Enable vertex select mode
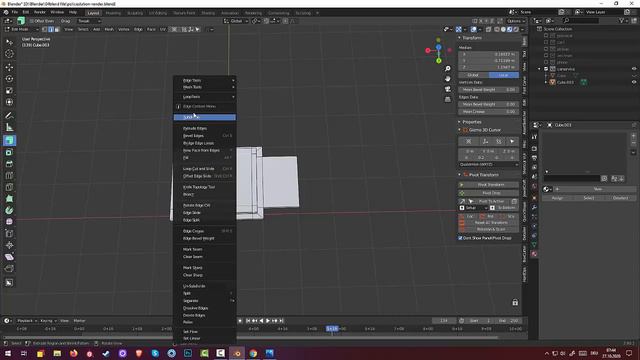The height and width of the screenshot is (360, 640). click(x=44, y=29)
